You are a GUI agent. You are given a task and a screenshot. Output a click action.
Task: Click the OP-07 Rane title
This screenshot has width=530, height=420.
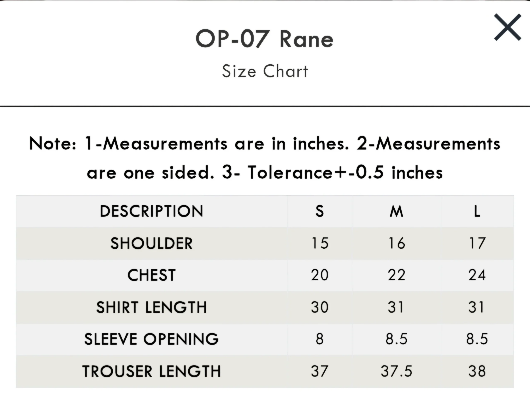pos(265,39)
